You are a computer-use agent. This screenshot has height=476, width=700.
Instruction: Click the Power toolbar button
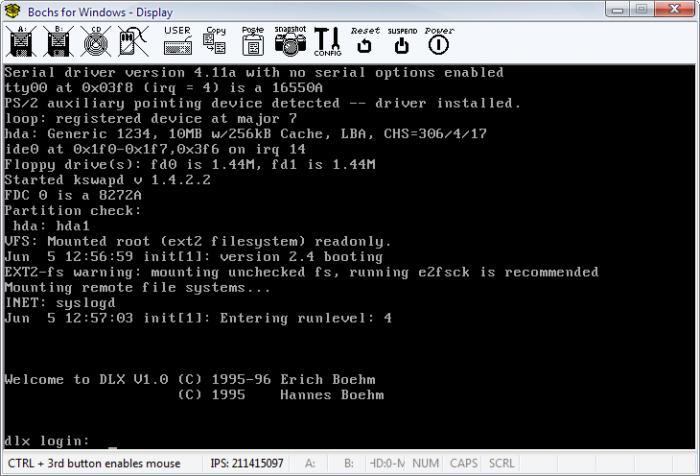(x=439, y=41)
